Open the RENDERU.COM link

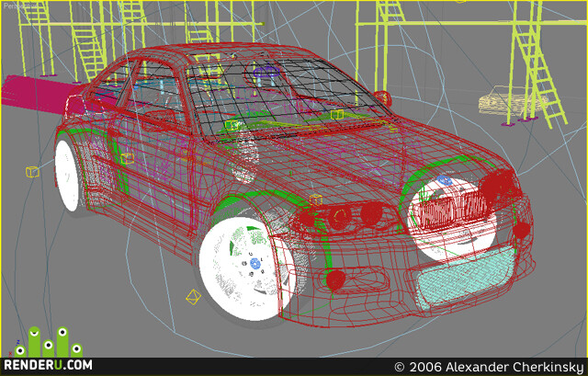click(x=48, y=365)
